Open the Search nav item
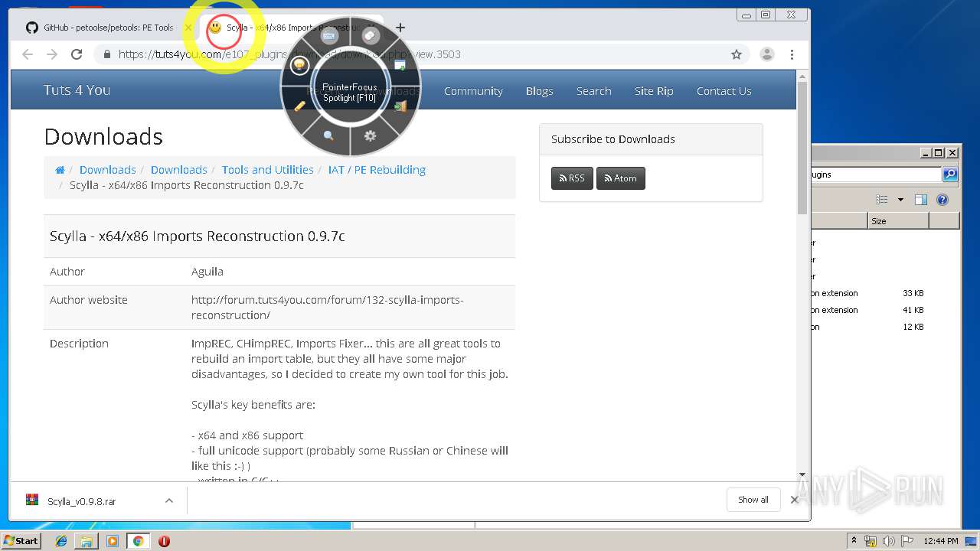 tap(594, 91)
